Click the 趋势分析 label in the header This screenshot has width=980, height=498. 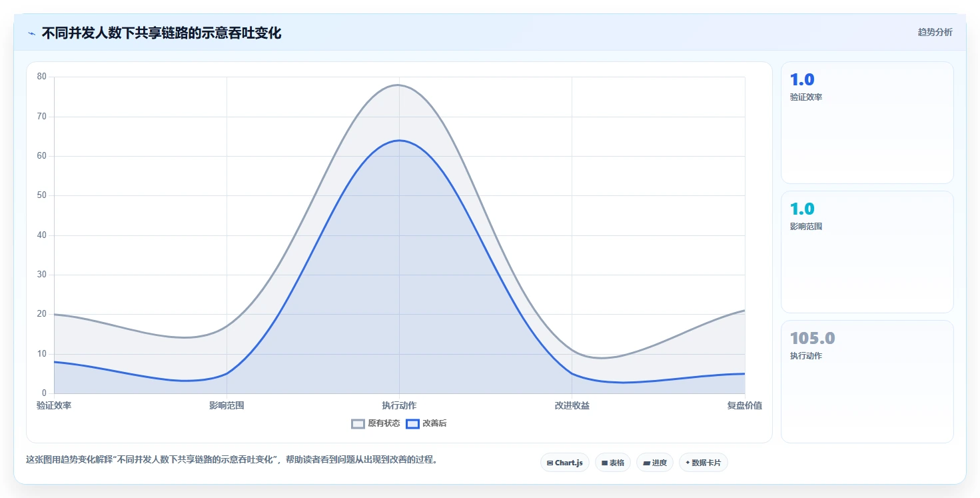[935, 32]
